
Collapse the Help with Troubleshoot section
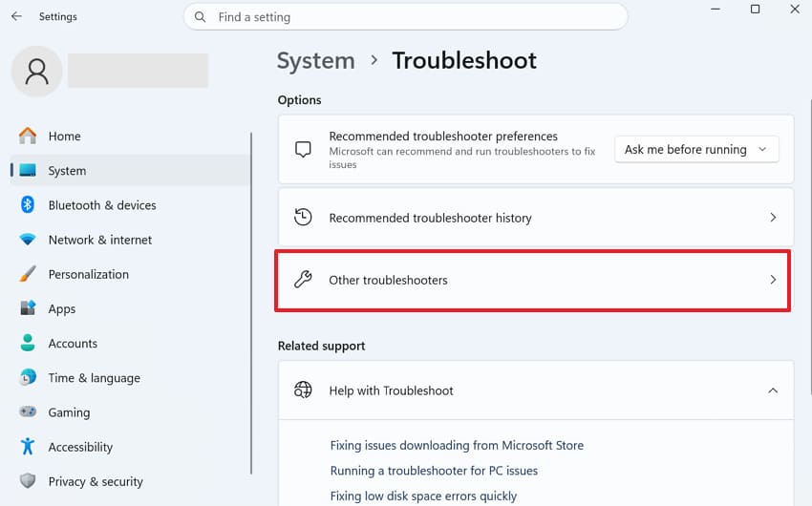773,390
